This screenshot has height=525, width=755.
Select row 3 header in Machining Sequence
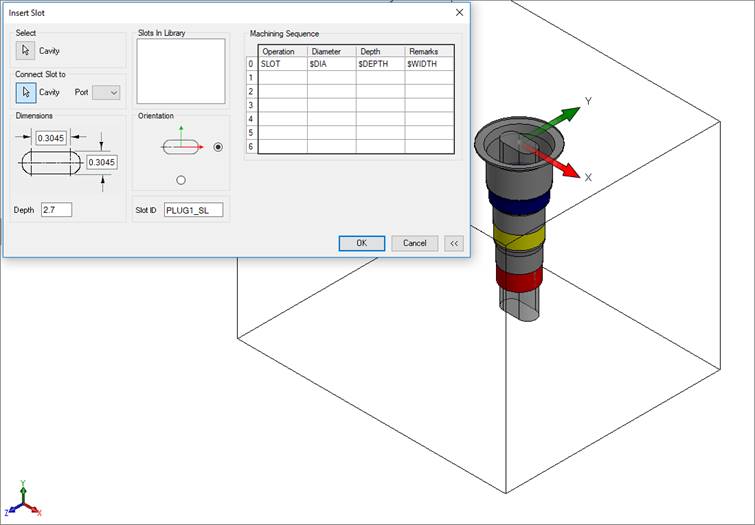click(x=251, y=105)
